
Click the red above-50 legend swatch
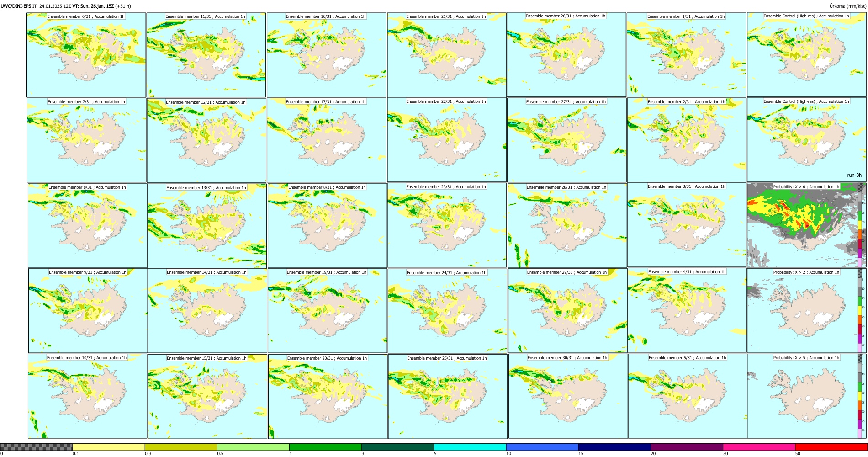[831, 447]
